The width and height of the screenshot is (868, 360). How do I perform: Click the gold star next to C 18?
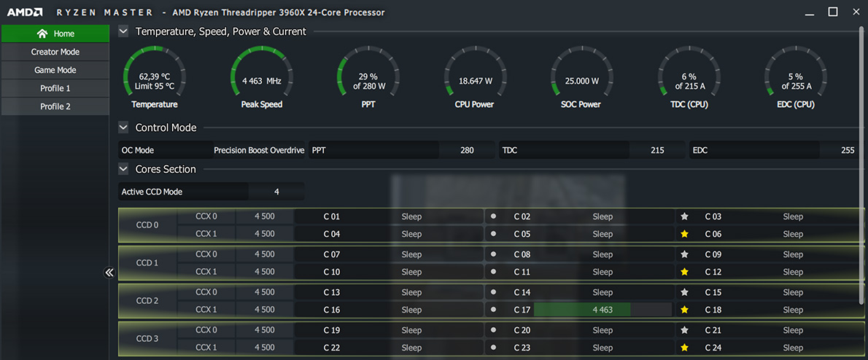point(684,310)
